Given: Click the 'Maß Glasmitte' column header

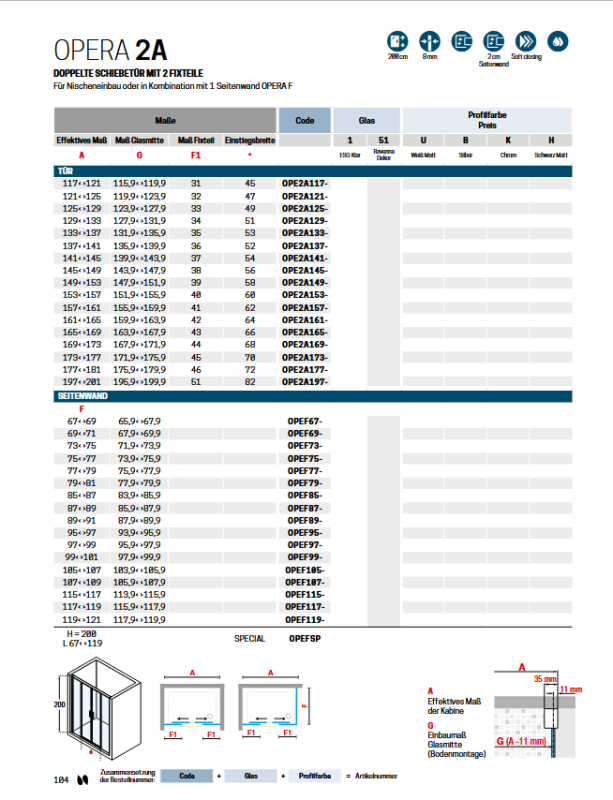Looking at the screenshot, I should pyautogui.click(x=139, y=140).
